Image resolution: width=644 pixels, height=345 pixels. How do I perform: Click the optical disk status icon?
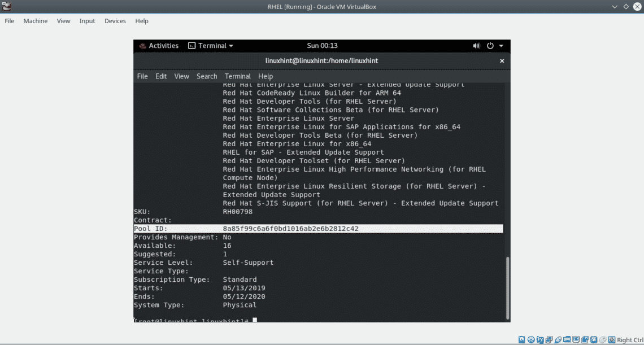coord(531,340)
